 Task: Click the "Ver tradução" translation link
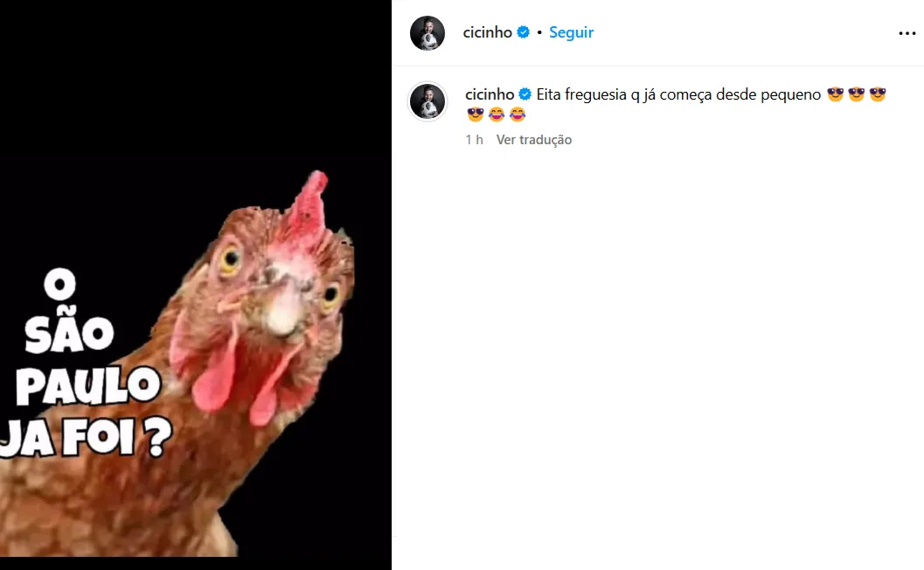534,140
